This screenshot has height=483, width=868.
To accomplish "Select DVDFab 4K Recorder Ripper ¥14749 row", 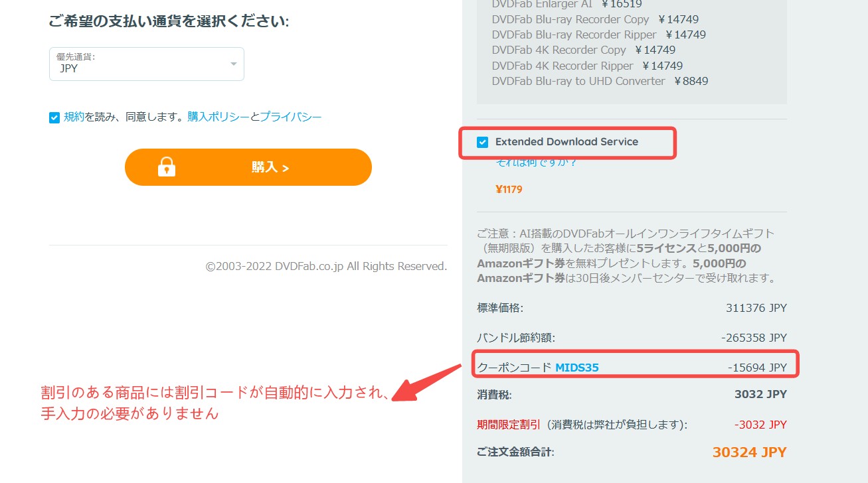I will pos(588,66).
